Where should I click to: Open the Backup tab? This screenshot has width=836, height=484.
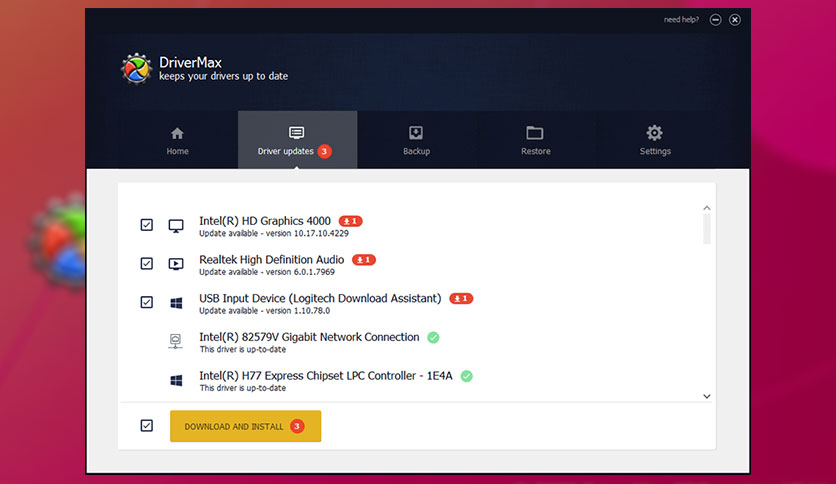tap(416, 140)
